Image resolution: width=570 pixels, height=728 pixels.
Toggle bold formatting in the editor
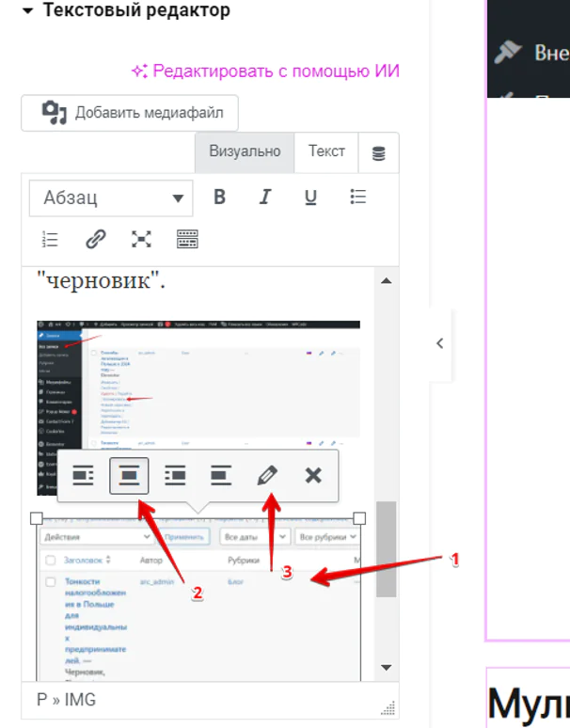[219, 198]
